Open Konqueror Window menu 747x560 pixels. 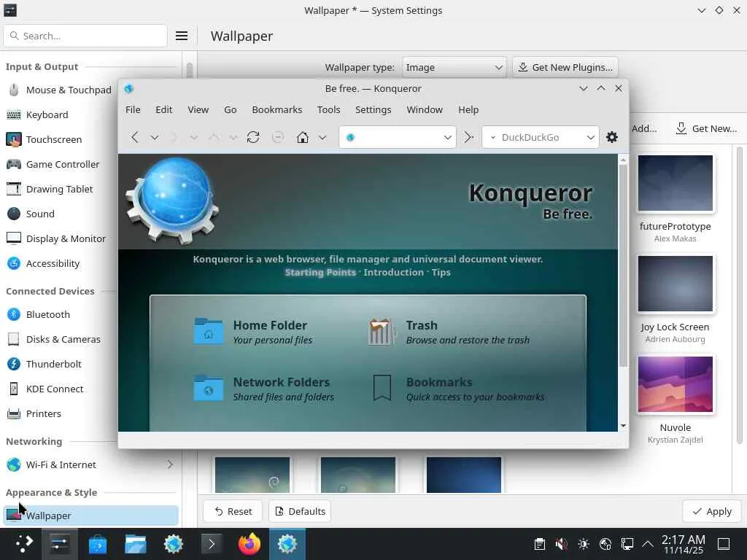(x=425, y=110)
